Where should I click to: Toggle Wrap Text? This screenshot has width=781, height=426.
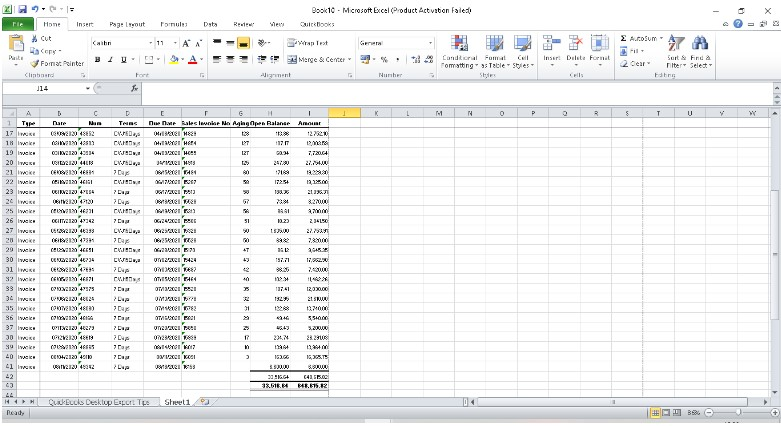[308, 43]
